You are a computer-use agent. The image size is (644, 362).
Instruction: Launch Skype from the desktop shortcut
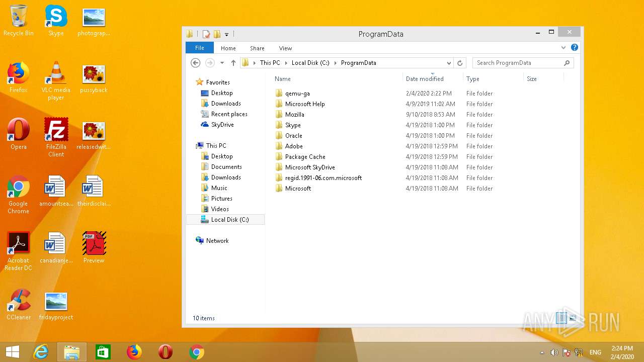(56, 20)
